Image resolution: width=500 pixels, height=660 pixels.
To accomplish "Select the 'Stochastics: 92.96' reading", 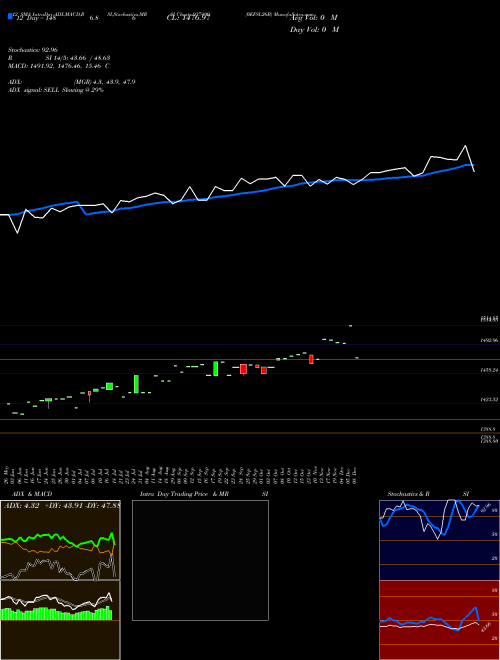I will point(33,50).
